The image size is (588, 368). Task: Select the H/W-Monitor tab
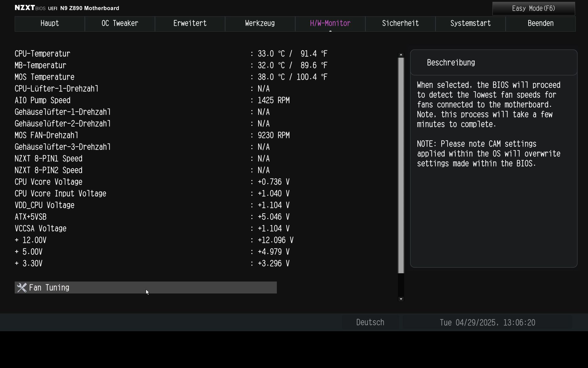click(x=330, y=24)
